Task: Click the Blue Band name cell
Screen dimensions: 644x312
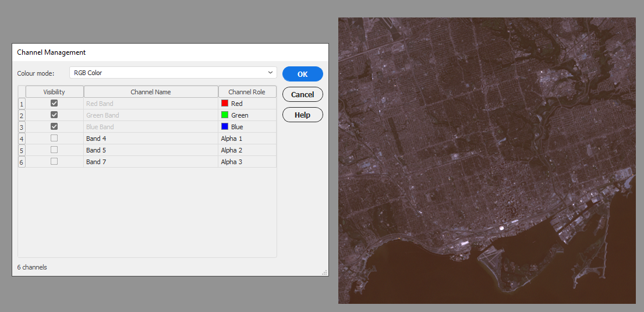Action: click(x=151, y=127)
